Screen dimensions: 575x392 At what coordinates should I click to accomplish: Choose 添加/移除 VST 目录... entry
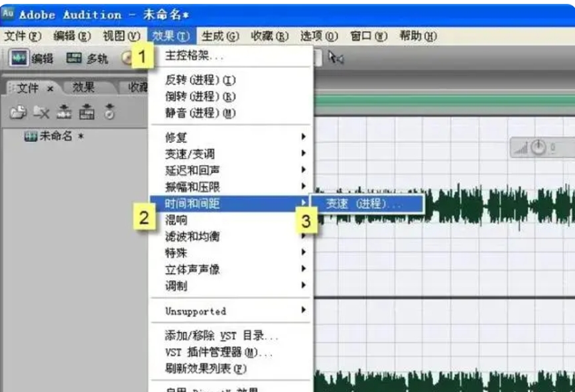click(231, 336)
